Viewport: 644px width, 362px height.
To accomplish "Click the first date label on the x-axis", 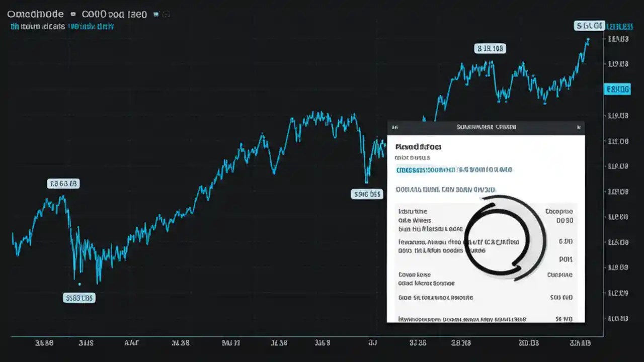I will click(45, 342).
